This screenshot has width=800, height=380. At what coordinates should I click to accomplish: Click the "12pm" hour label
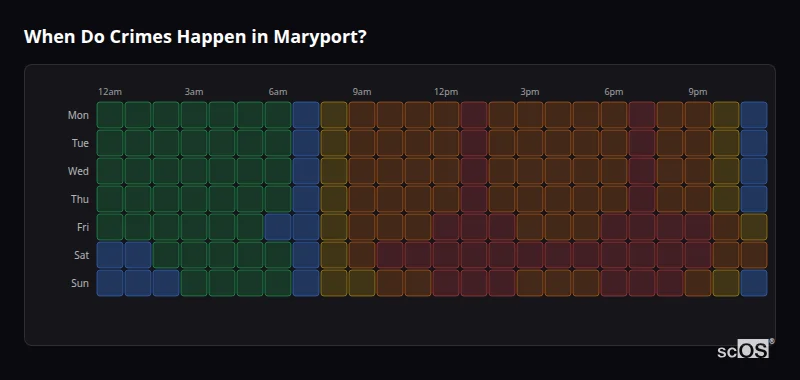(x=446, y=92)
